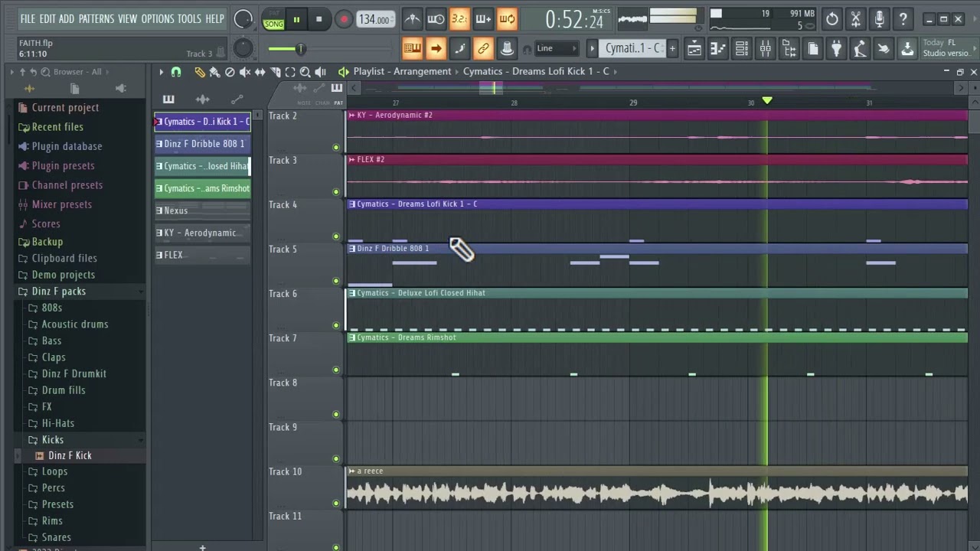
Task: Open the EDIT menu
Action: point(47,19)
